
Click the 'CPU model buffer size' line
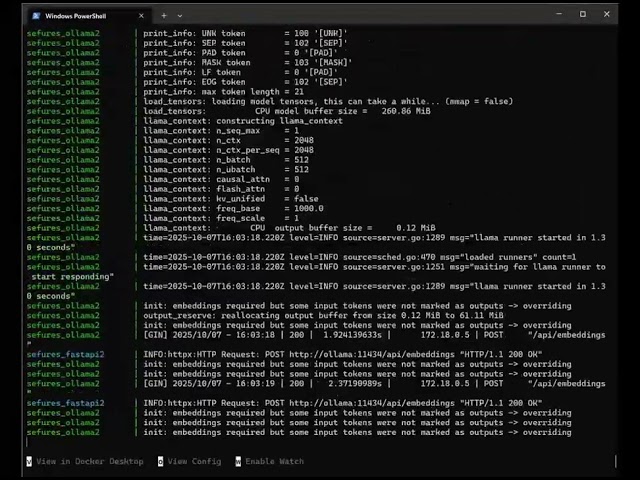pos(287,111)
